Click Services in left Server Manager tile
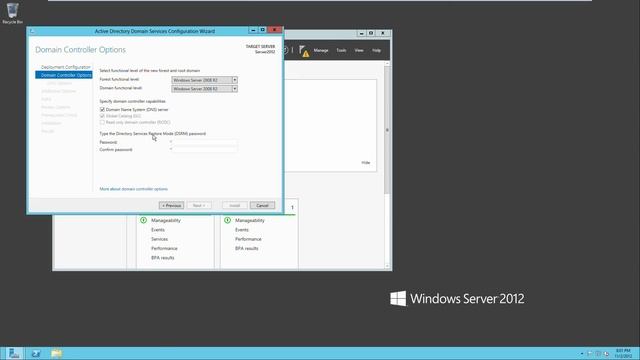640x360 pixels. point(160,239)
